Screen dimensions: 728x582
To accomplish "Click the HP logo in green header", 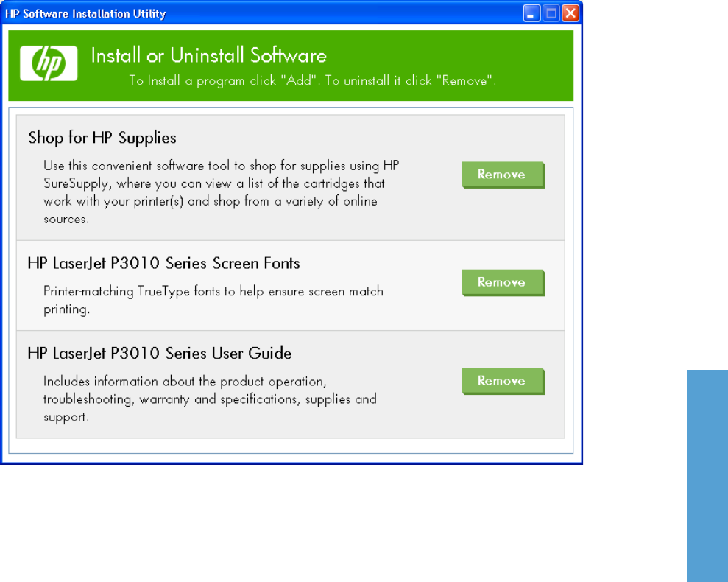I will point(49,63).
